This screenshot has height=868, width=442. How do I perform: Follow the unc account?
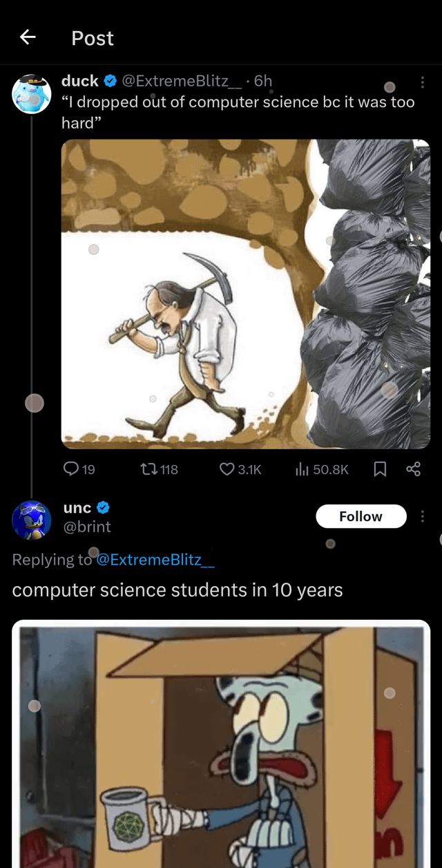[361, 516]
